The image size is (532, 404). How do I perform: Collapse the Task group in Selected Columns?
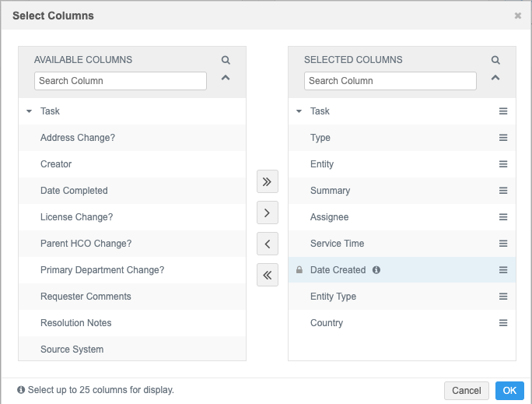pyautogui.click(x=299, y=111)
